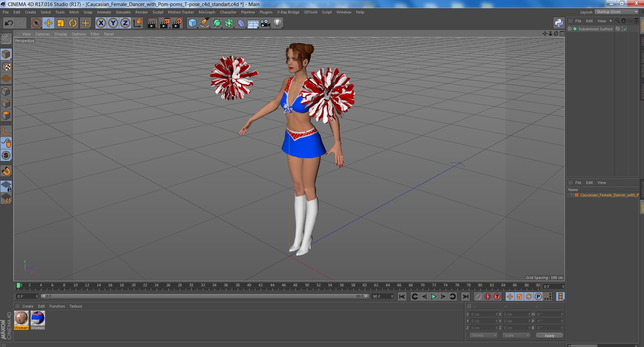Step to next frame
The width and height of the screenshot is (644, 347).
click(x=443, y=296)
